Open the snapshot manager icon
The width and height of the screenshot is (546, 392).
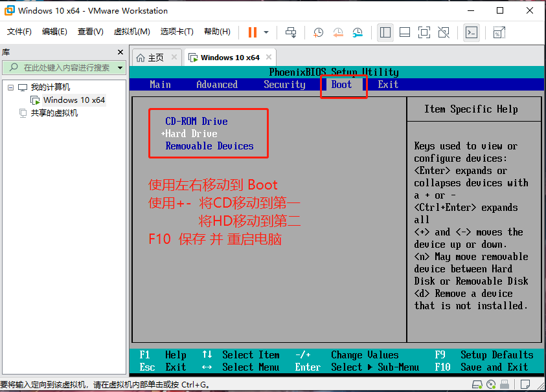coord(358,32)
